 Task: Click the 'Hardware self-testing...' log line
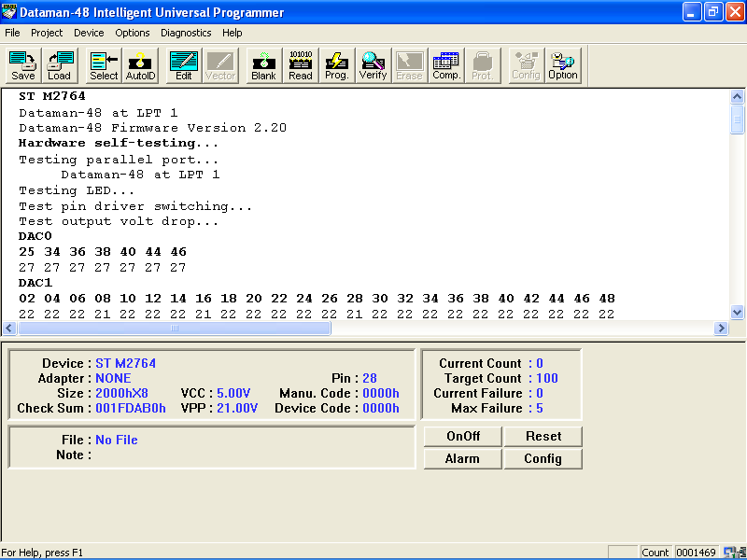(x=119, y=143)
